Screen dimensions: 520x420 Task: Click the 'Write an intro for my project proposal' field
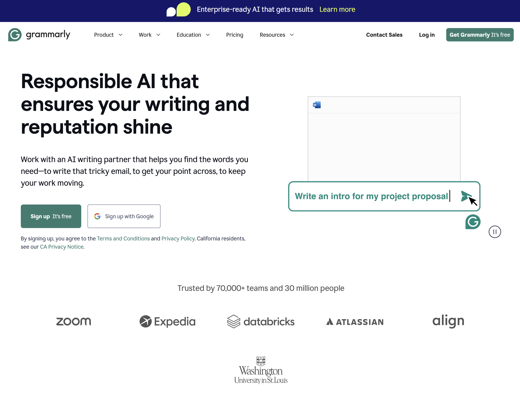(x=384, y=196)
